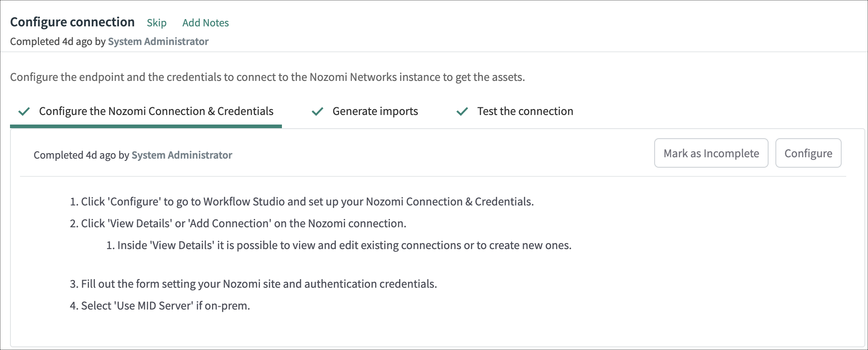The image size is (868, 350).
Task: Click the Skip link
Action: (157, 23)
